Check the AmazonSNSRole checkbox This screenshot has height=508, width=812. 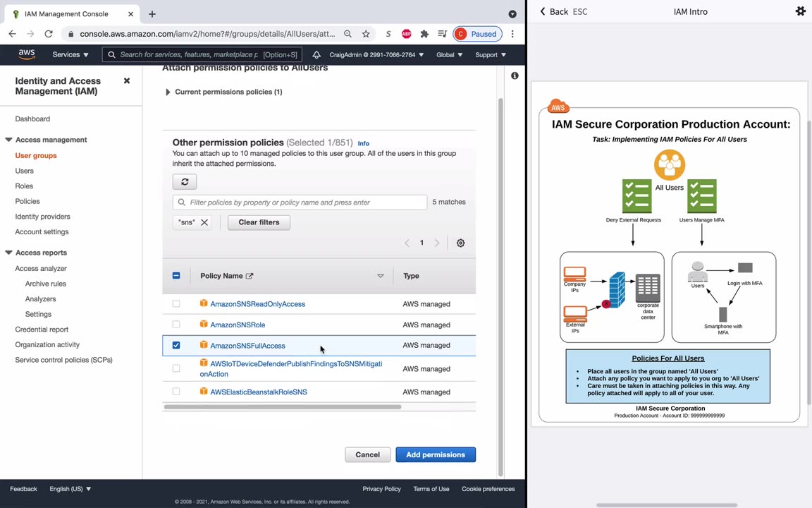176,325
